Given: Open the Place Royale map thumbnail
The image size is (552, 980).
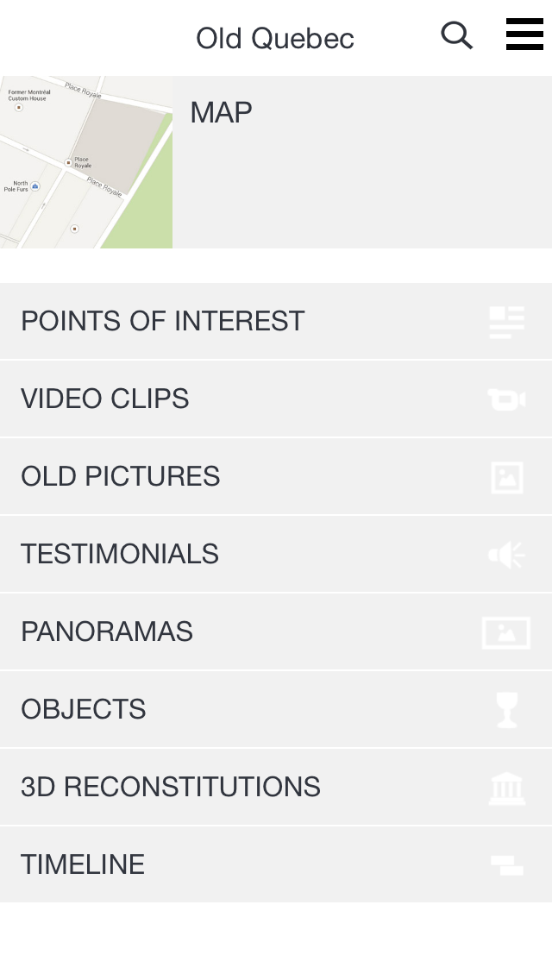Looking at the screenshot, I should click(x=86, y=162).
